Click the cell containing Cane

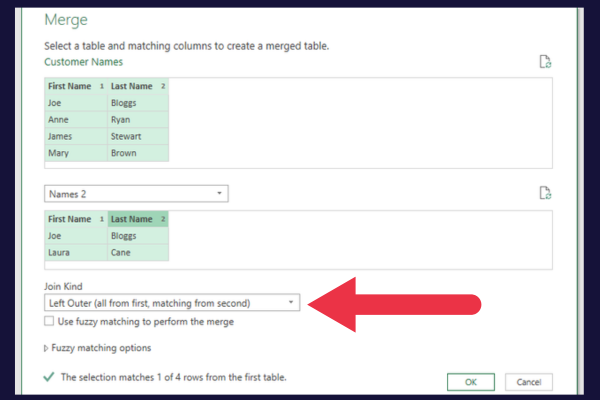[138, 253]
